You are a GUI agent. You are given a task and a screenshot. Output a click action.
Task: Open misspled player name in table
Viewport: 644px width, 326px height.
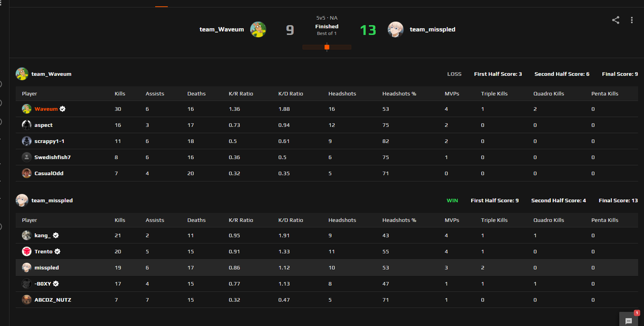tap(47, 268)
